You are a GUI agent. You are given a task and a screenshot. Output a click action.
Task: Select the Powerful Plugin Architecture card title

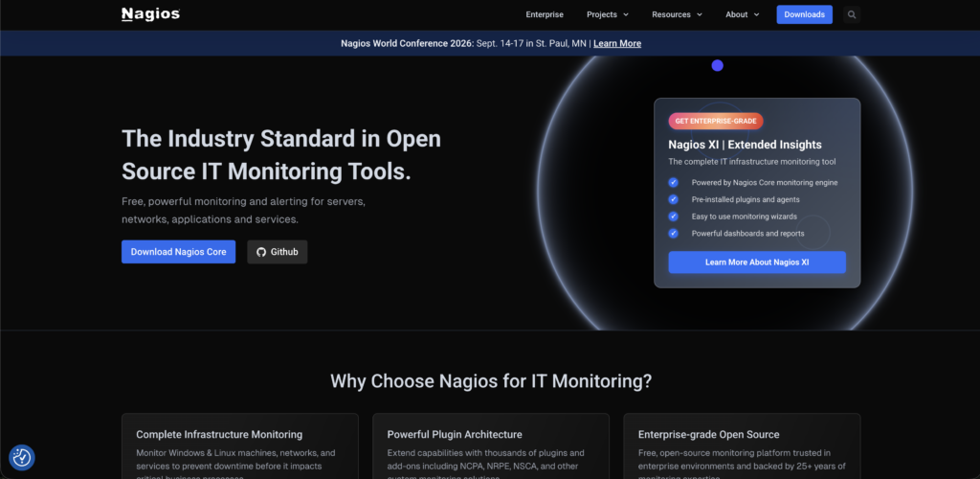(455, 434)
